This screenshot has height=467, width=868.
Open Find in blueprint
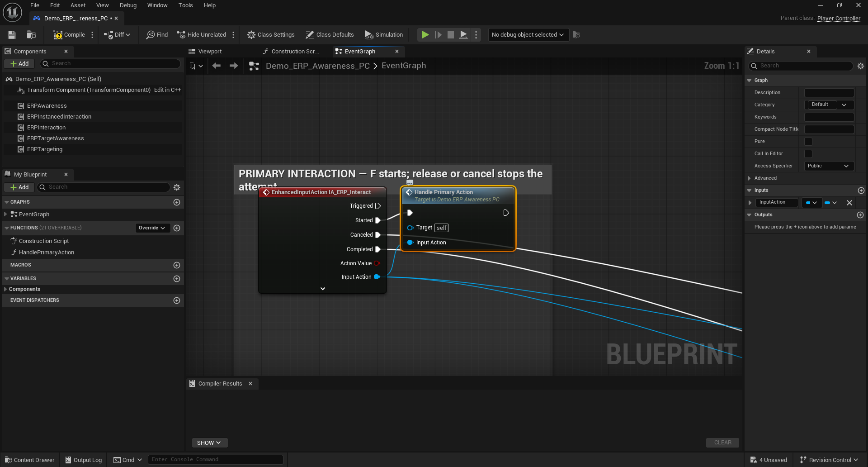(x=157, y=35)
